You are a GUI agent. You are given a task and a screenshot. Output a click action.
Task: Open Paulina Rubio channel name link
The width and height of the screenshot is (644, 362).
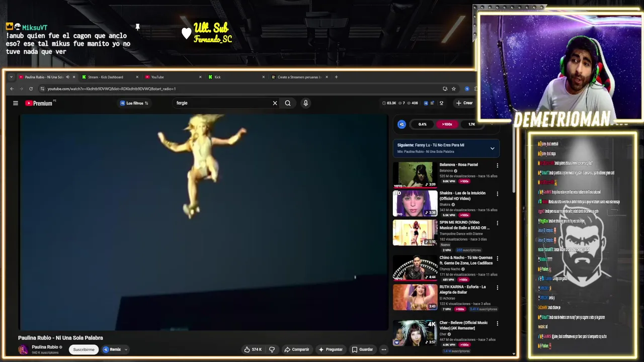tap(45, 347)
